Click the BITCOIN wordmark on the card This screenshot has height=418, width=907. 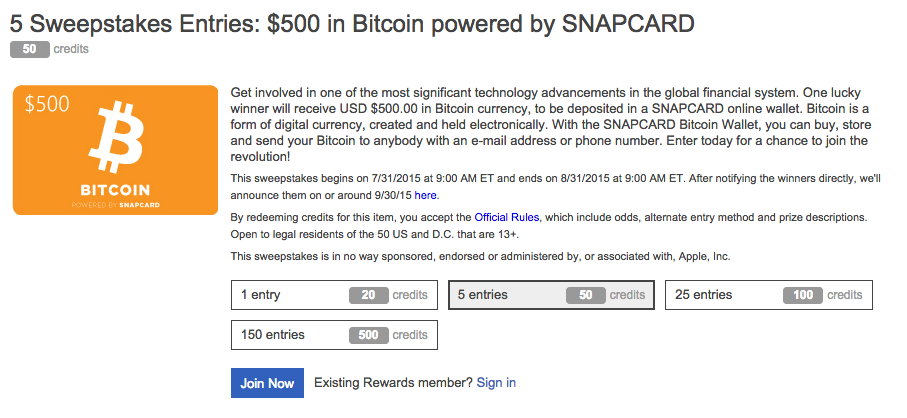pyautogui.click(x=115, y=190)
